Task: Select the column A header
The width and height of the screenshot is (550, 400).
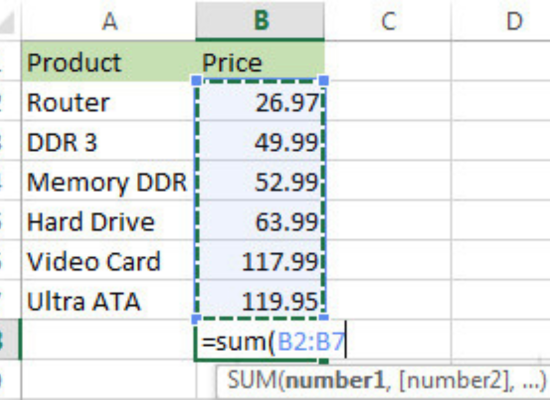Action: point(109,21)
